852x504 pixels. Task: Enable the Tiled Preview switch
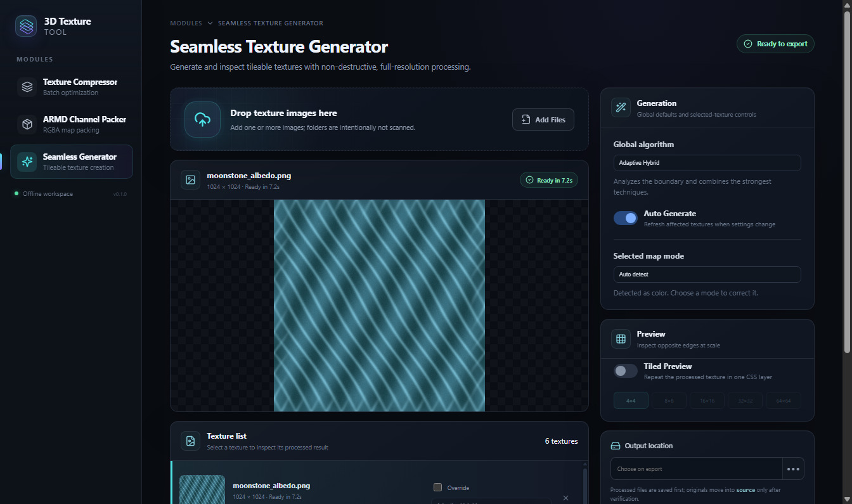(625, 371)
